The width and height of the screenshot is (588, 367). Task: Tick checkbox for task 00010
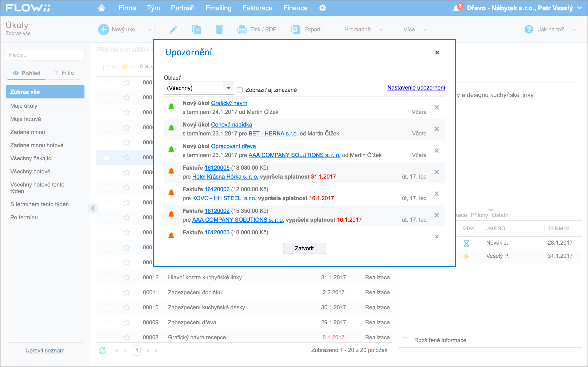coord(107,307)
